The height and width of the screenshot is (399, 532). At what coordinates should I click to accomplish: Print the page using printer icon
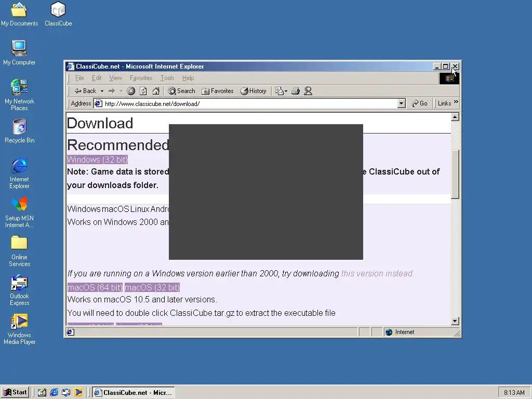click(296, 91)
